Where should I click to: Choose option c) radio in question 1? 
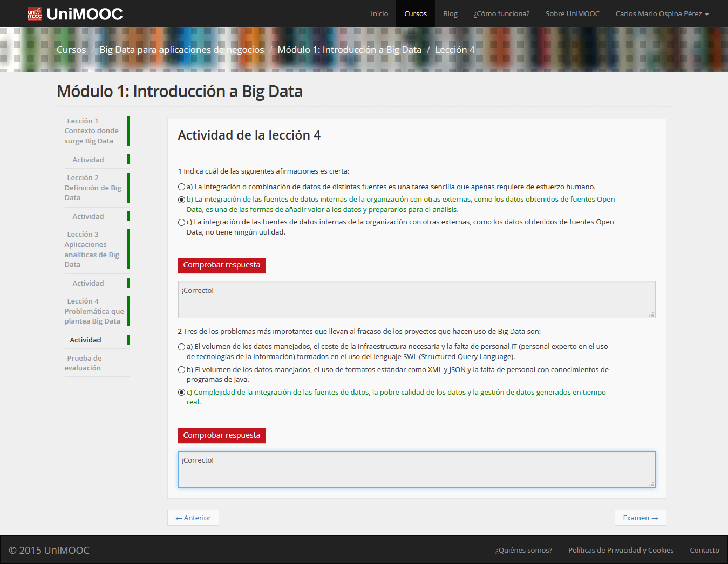tap(181, 222)
